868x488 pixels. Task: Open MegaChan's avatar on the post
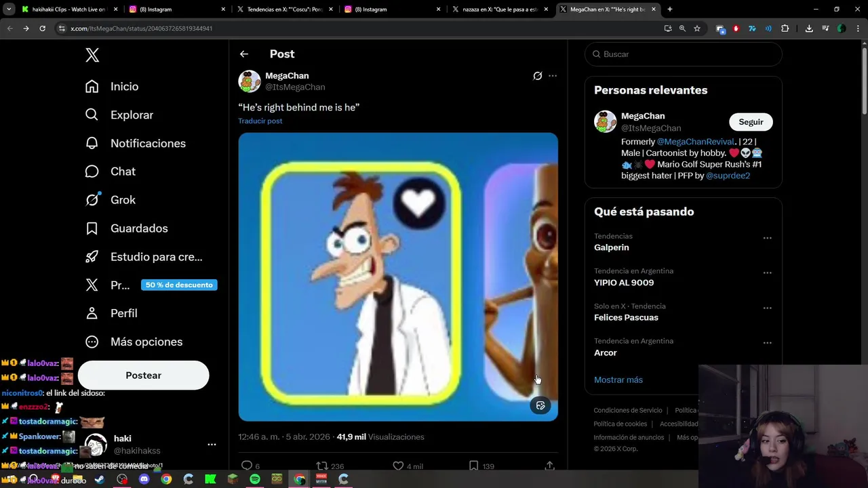250,81
